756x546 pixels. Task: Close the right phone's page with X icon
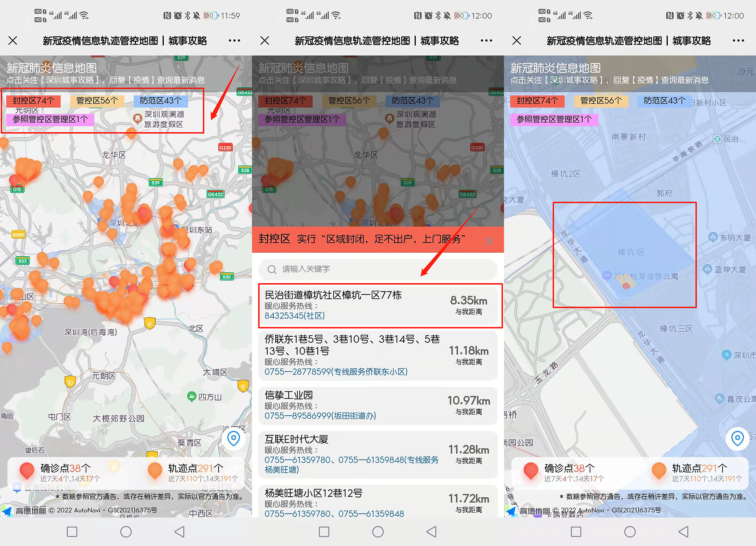517,41
